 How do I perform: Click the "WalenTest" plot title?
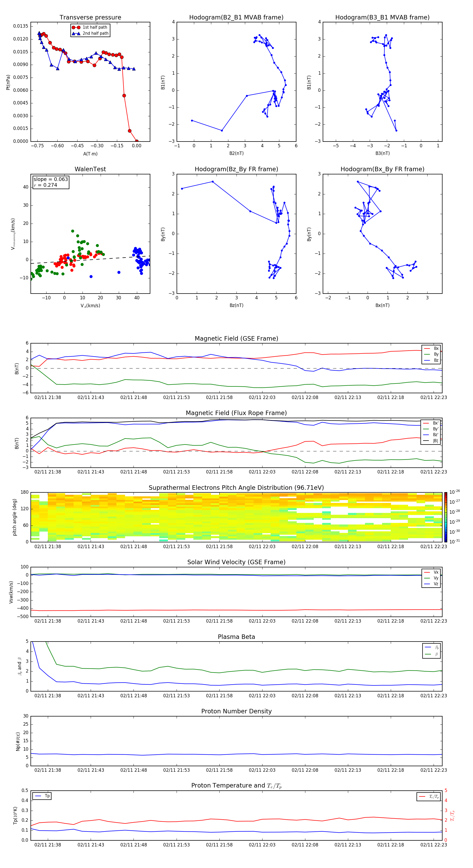[90, 169]
